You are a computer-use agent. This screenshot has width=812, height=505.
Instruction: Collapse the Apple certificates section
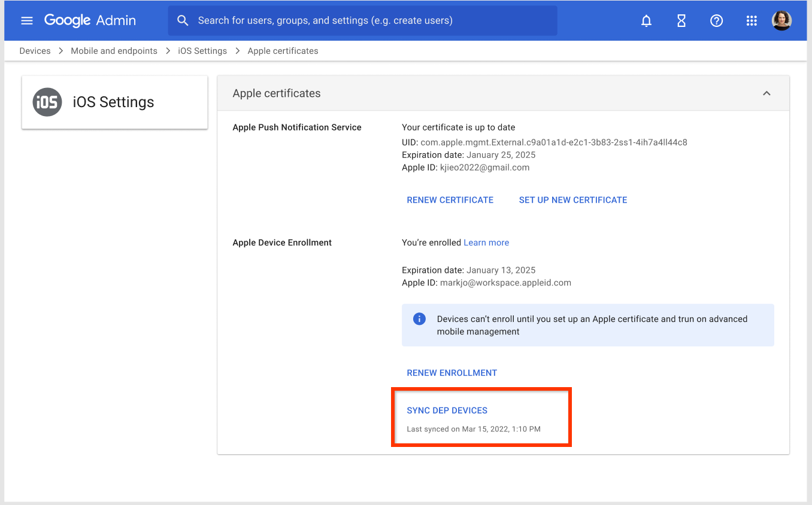pyautogui.click(x=766, y=93)
